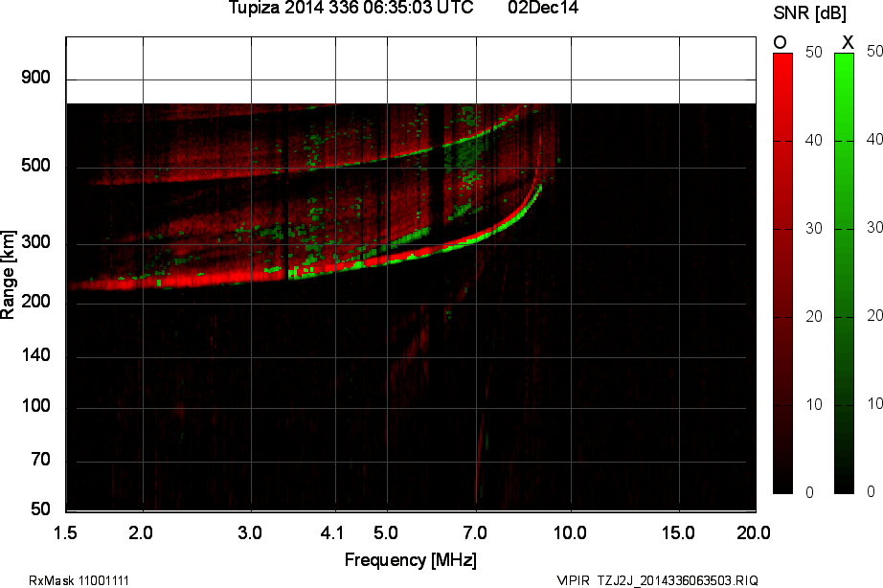Click the O color bar's '50' tick label
883x588 pixels.
pos(814,53)
